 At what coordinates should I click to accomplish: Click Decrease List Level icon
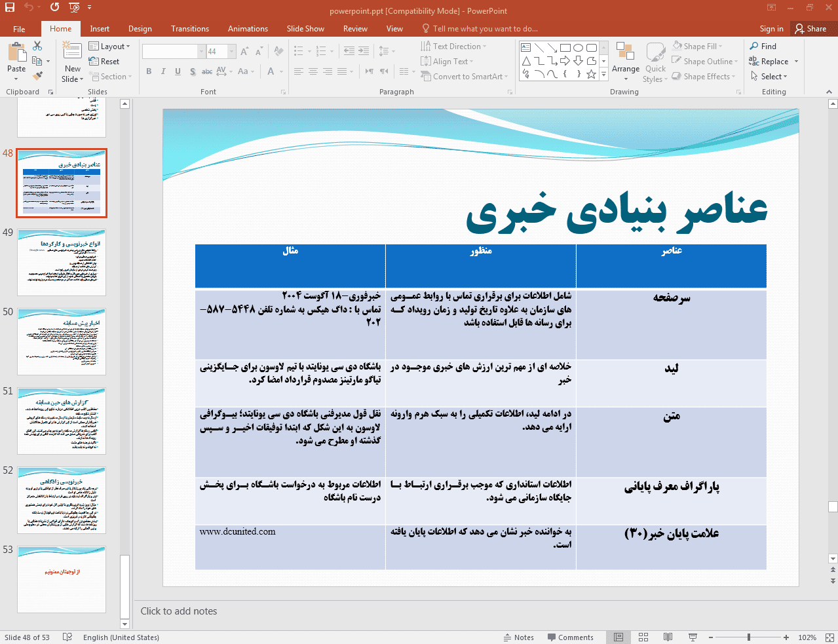pos(349,51)
